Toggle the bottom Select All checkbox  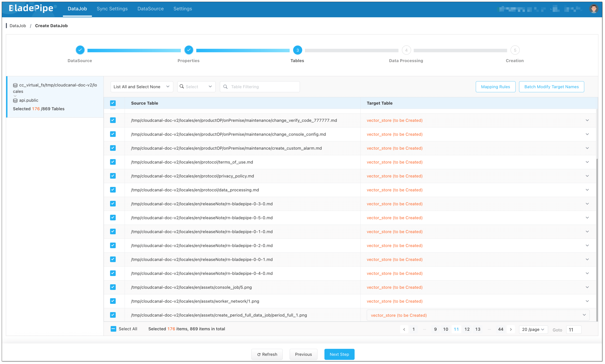coord(113,329)
